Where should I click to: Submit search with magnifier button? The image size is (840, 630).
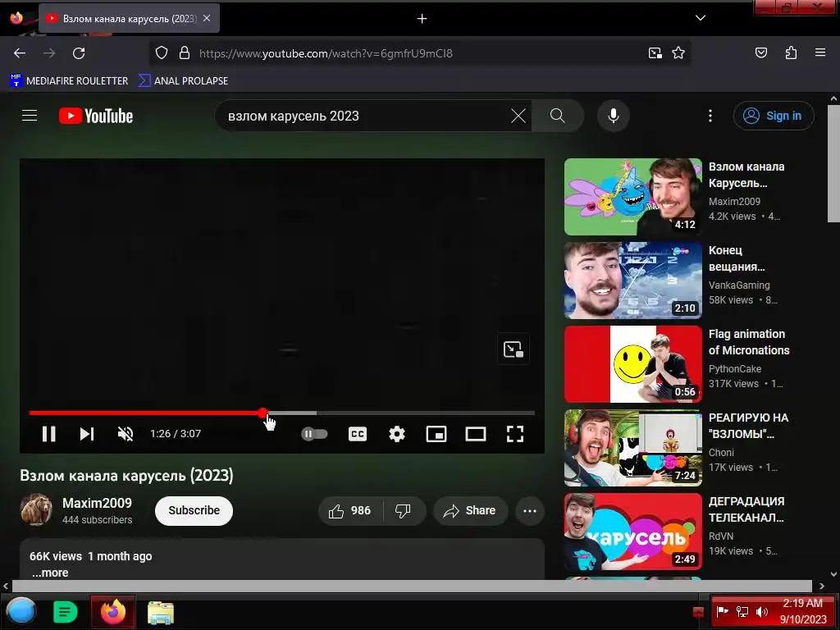tap(558, 116)
